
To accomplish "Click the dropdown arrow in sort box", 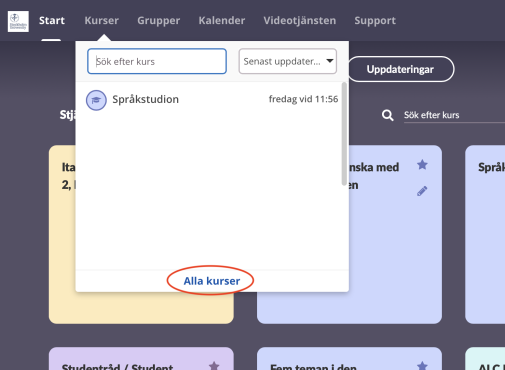I will click(330, 61).
